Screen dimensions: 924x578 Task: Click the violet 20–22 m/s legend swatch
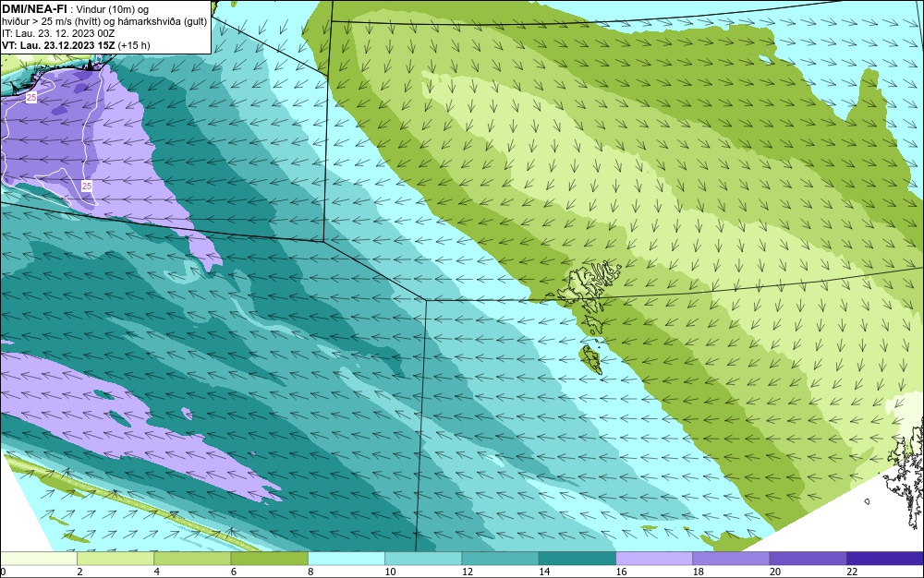[x=808, y=559]
